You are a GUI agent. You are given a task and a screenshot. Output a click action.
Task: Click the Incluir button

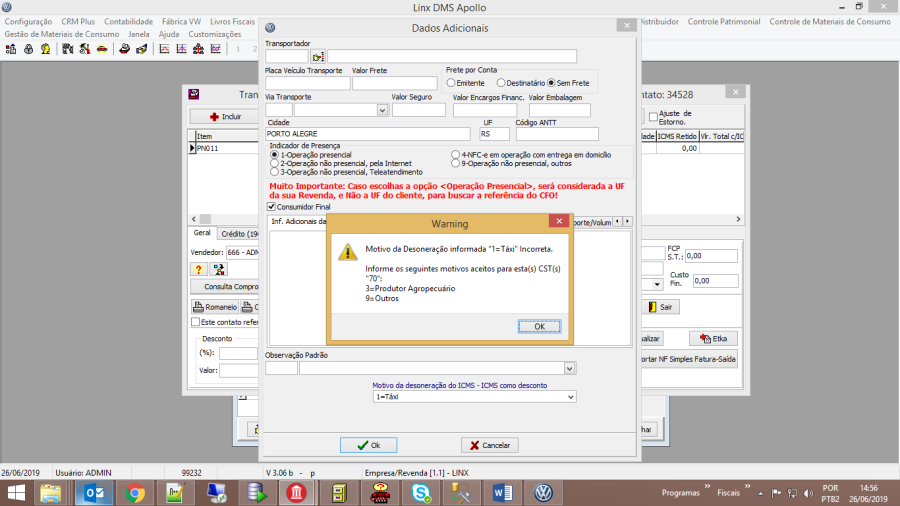pos(225,116)
